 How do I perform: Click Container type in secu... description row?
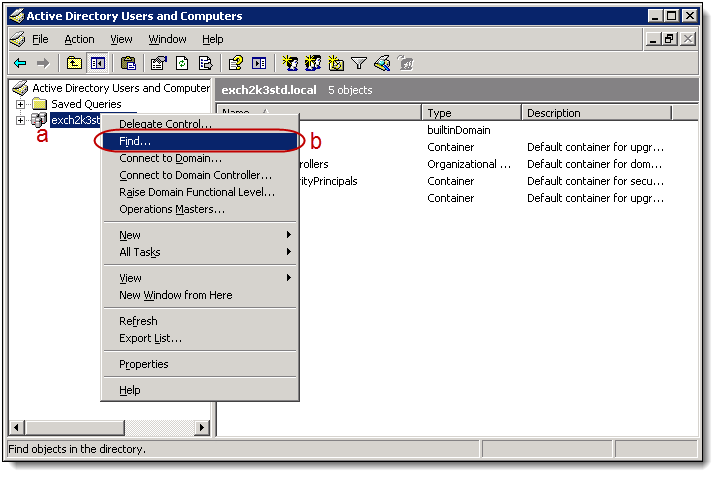(450, 181)
